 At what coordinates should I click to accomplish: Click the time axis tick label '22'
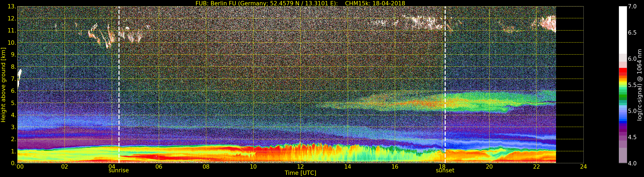click(x=536, y=167)
